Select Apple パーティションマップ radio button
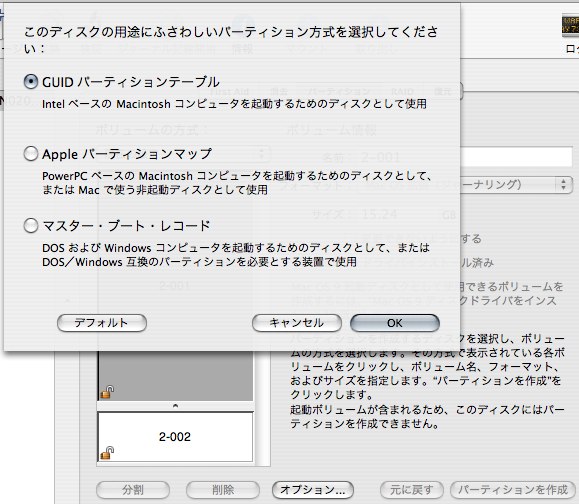This screenshot has width=579, height=504. (31, 154)
